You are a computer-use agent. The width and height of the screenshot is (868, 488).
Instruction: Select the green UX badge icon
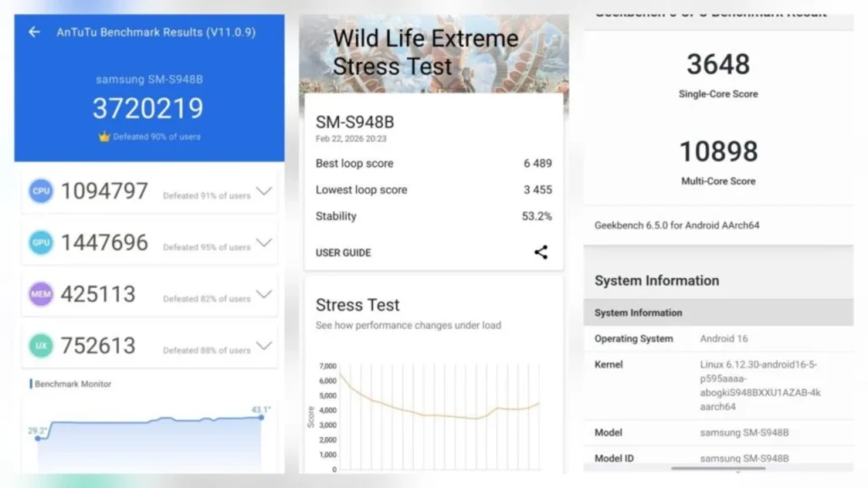[x=40, y=346]
